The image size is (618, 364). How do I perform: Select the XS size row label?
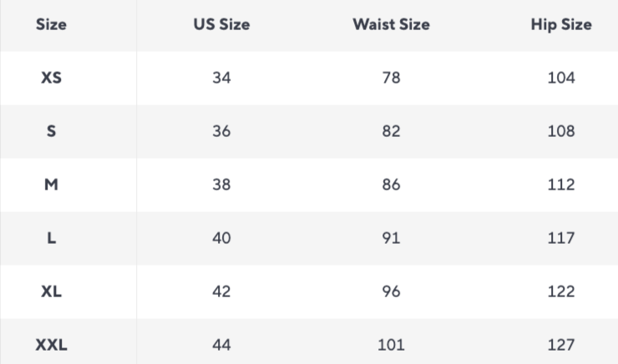point(51,78)
